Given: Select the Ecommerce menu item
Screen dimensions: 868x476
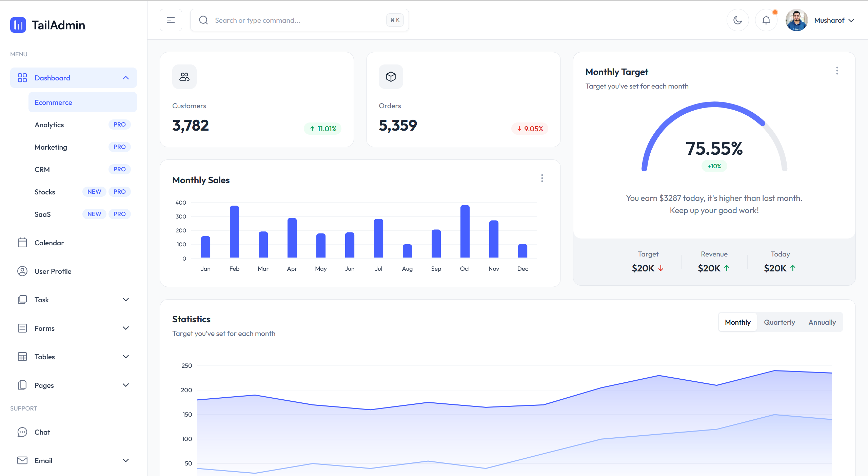Looking at the screenshot, I should tap(83, 102).
